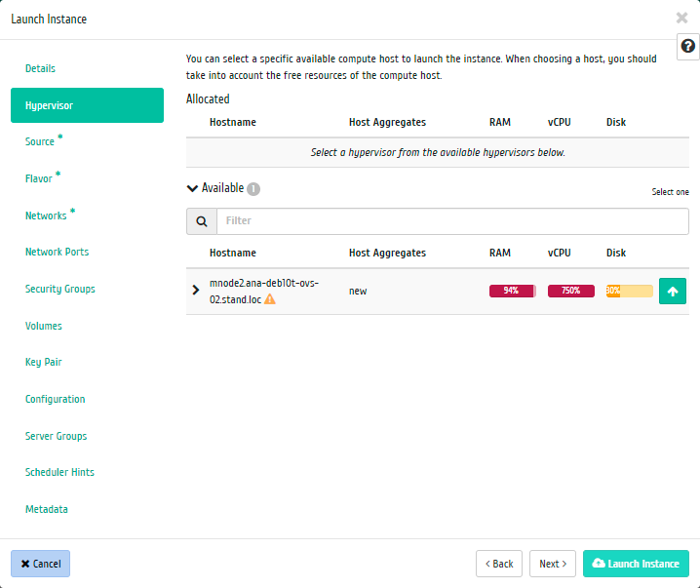Click the Available count badge
The height and width of the screenshot is (588, 700).
(253, 189)
